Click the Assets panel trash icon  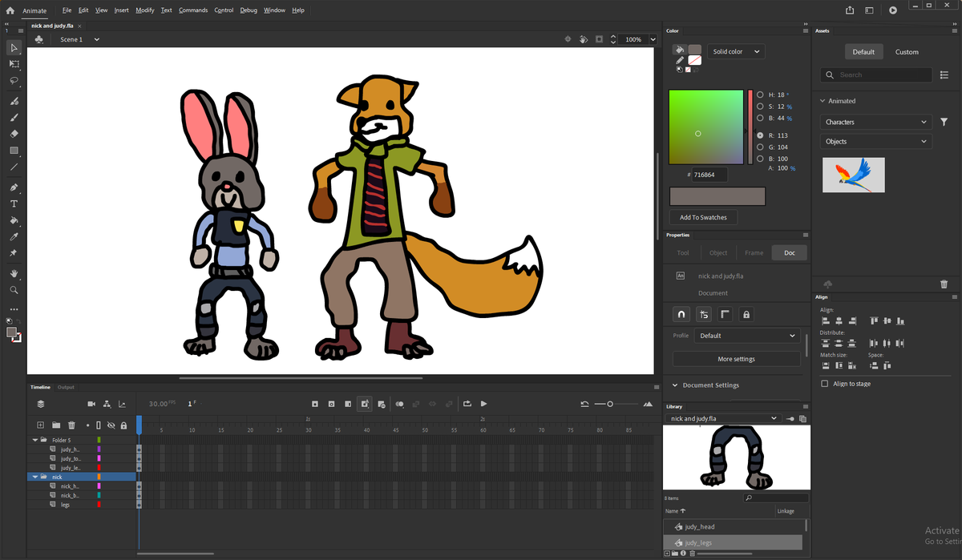tap(944, 284)
